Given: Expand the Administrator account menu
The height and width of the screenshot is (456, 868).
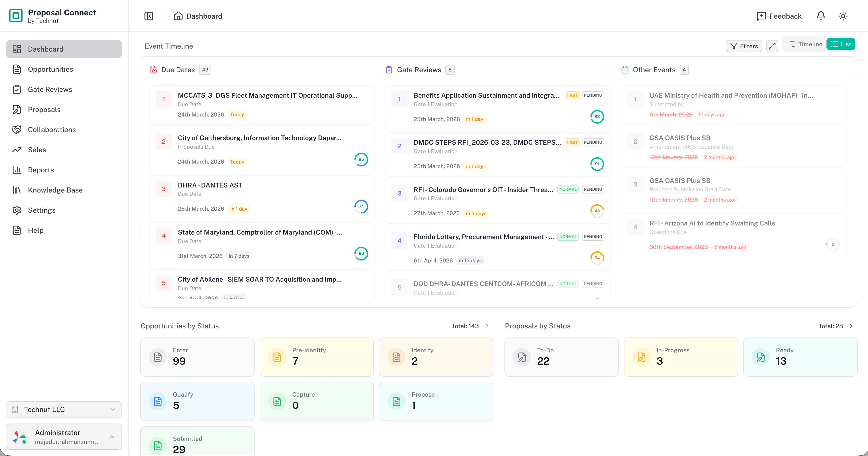Looking at the screenshot, I should [x=64, y=436].
